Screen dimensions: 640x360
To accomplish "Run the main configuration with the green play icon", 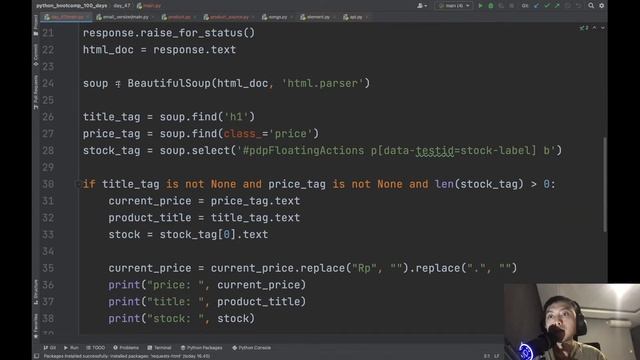I will point(480,6).
